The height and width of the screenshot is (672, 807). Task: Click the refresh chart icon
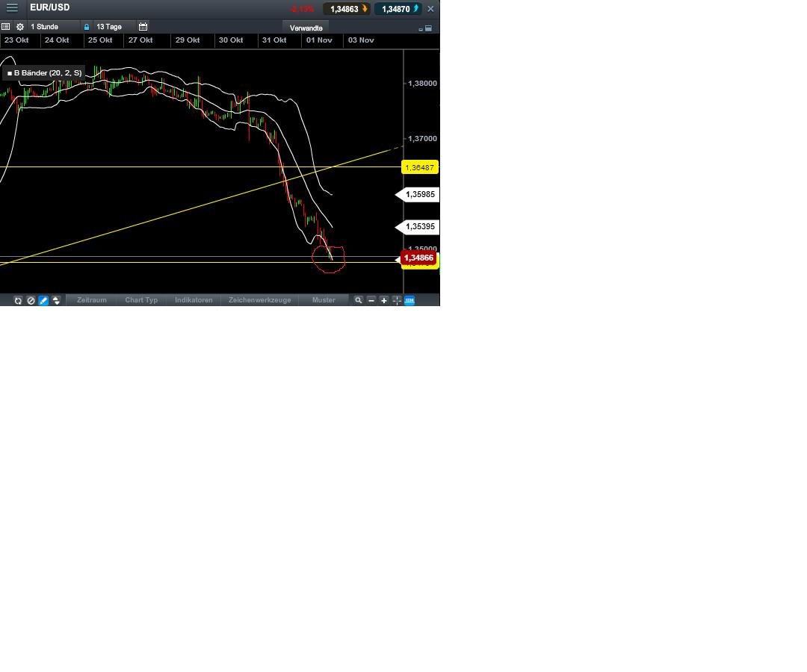click(18, 300)
